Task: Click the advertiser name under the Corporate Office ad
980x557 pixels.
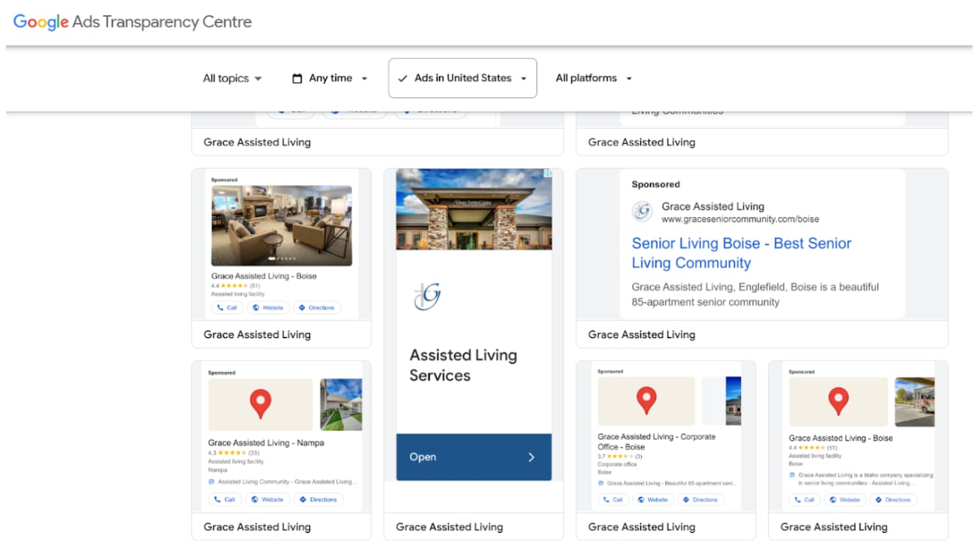Action: tap(642, 527)
